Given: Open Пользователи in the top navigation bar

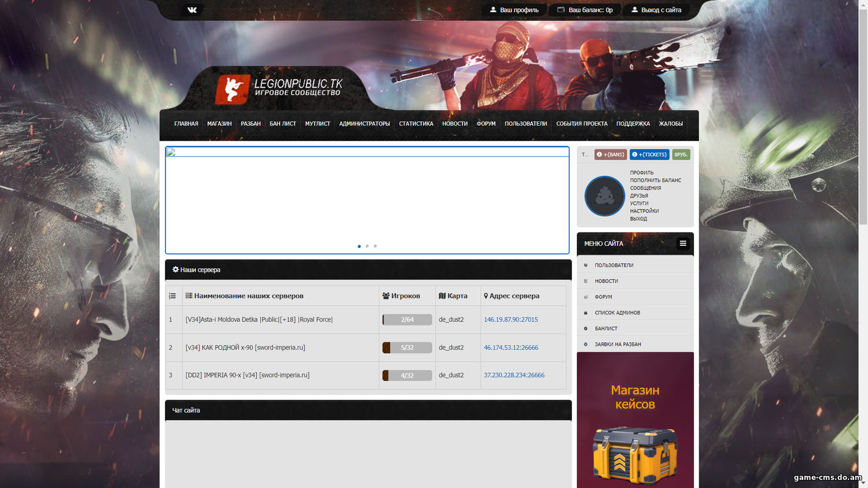Looking at the screenshot, I should click(525, 124).
